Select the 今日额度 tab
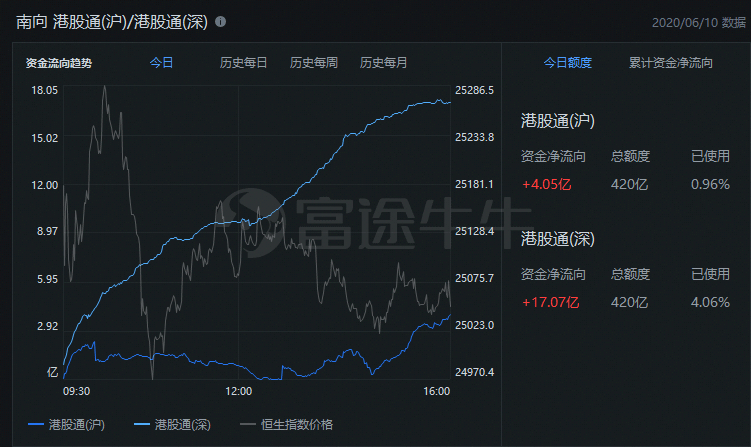The height and width of the screenshot is (447, 751). [x=567, y=62]
